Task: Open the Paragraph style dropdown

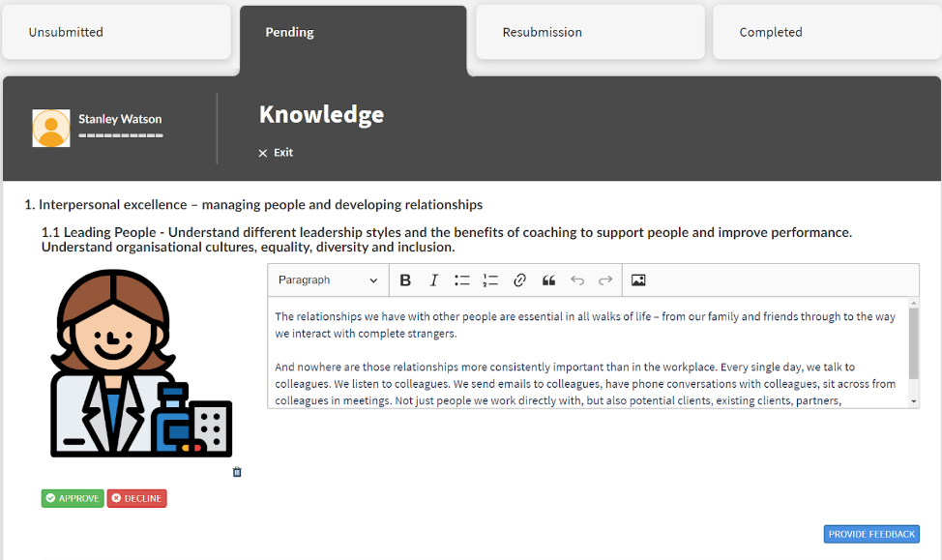Action: tap(327, 280)
